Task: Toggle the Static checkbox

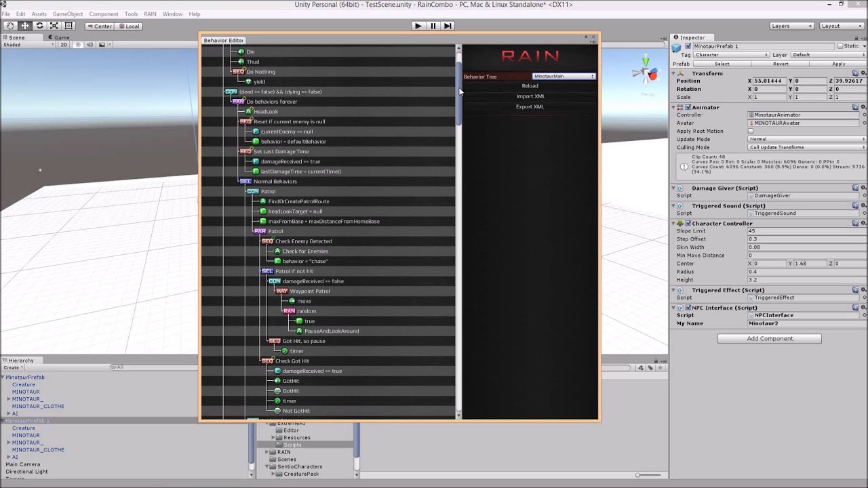Action: (840, 46)
